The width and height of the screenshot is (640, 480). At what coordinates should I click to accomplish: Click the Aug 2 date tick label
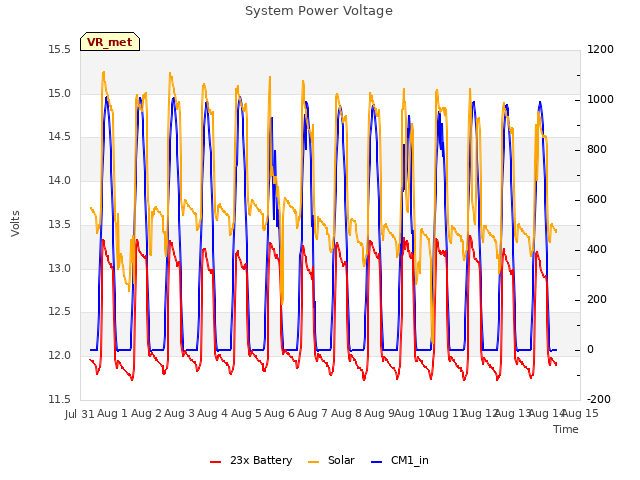pyautogui.click(x=146, y=414)
